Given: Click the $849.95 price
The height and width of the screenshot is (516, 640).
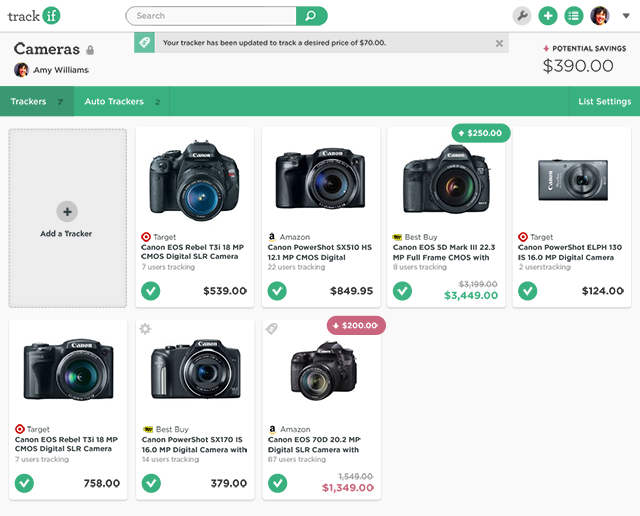Looking at the screenshot, I should (351, 291).
